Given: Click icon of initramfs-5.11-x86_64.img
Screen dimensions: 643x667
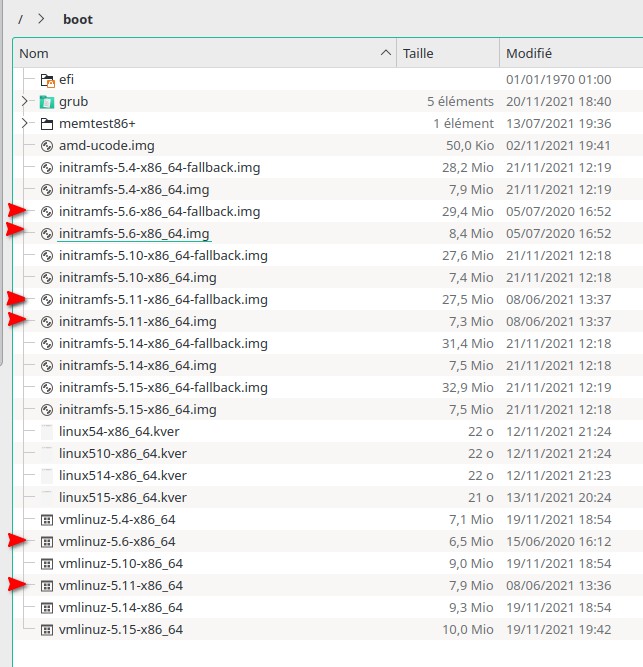Looking at the screenshot, I should pyautogui.click(x=47, y=322).
